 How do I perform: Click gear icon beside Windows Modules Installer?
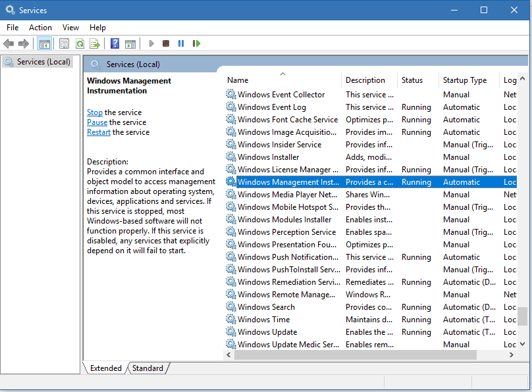click(230, 219)
